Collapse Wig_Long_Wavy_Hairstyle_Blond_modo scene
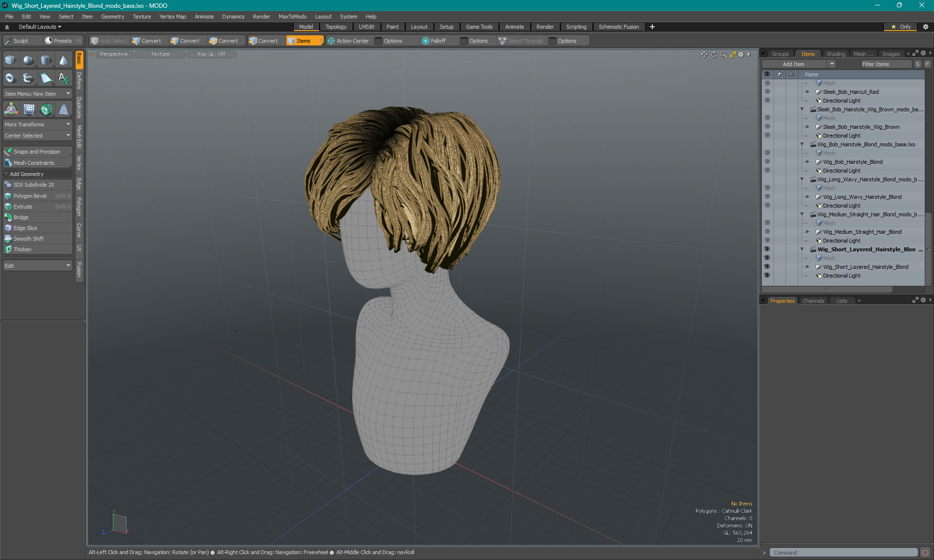Image resolution: width=934 pixels, height=560 pixels. pos(802,179)
